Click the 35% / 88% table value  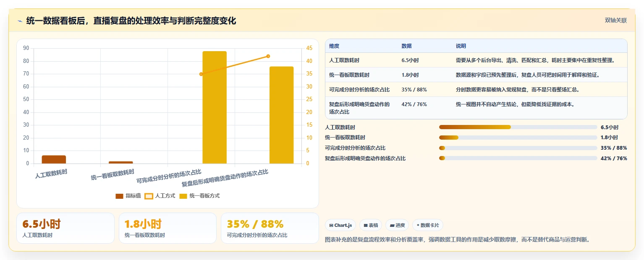click(x=414, y=90)
